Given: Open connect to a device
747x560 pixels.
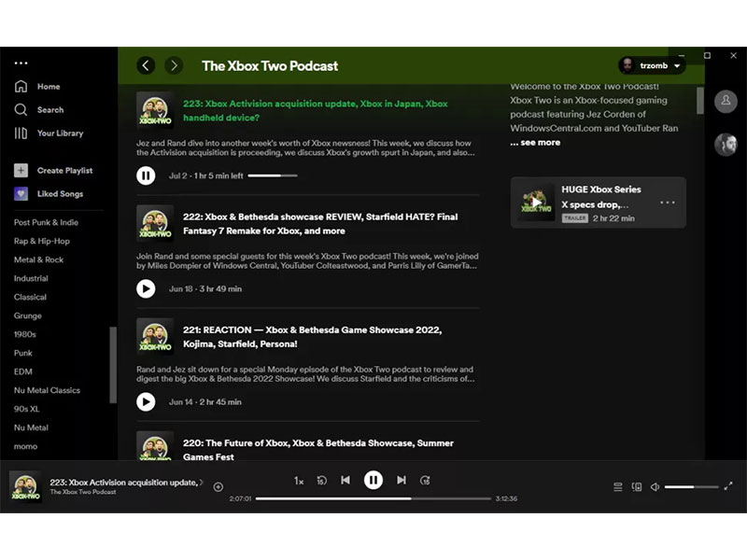Looking at the screenshot, I should [637, 486].
